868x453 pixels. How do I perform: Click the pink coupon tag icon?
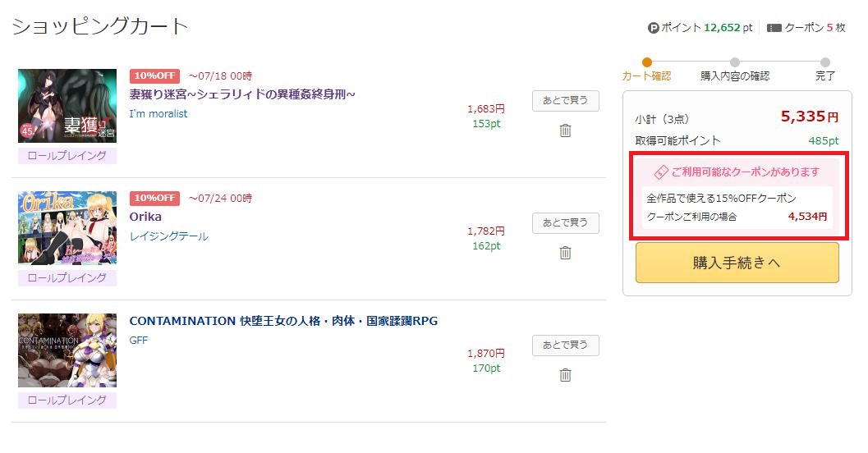point(661,172)
